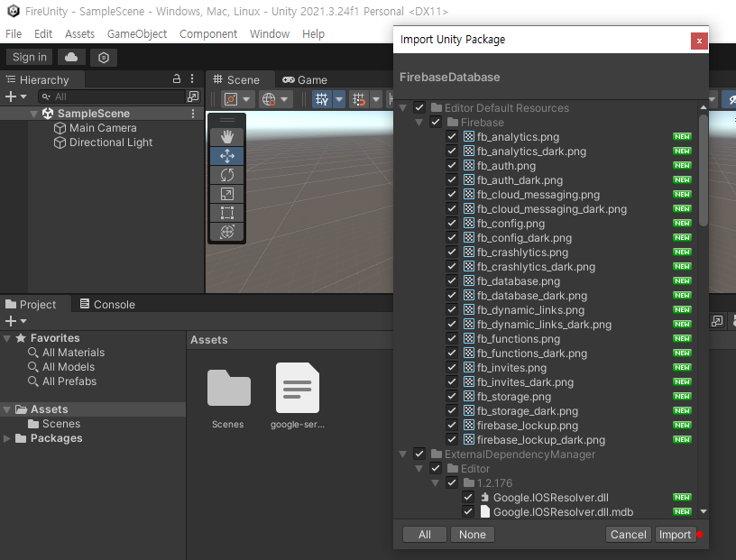The image size is (736, 560).
Task: Toggle global handle rotation icon
Action: point(275,99)
